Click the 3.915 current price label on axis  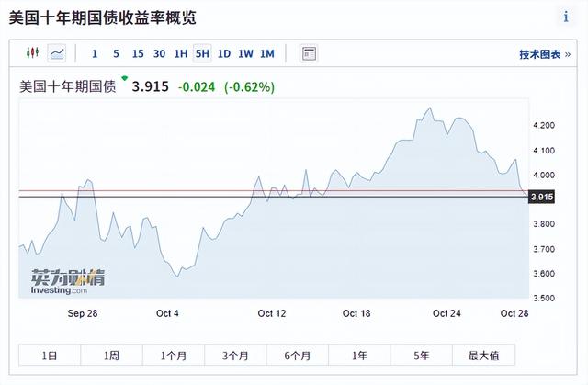coord(541,197)
